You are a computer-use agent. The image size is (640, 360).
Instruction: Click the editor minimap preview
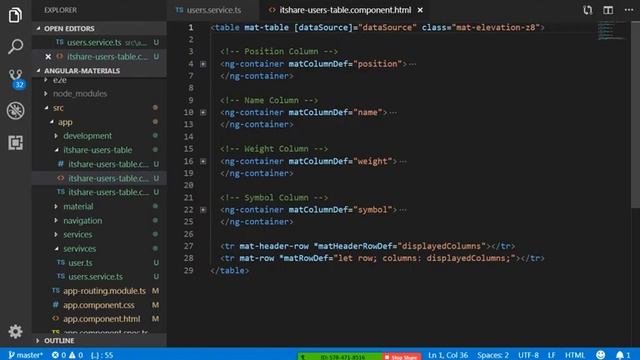[x=610, y=31]
